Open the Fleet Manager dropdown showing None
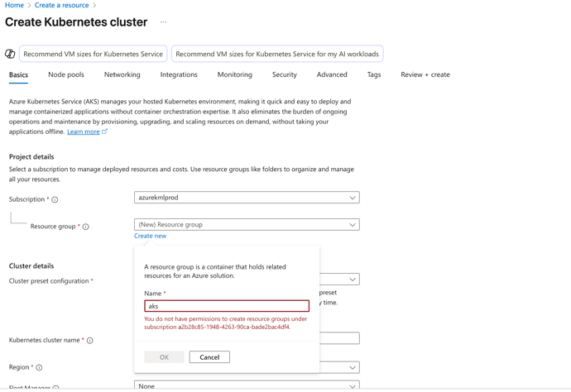 [247, 386]
